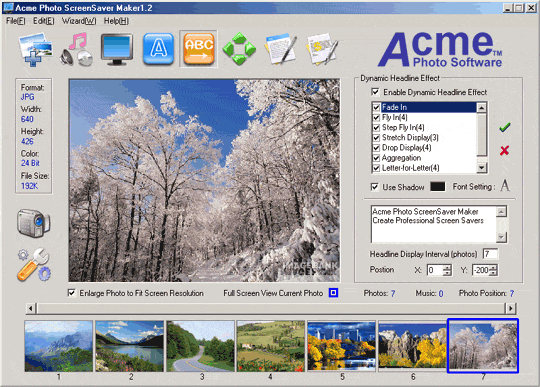This screenshot has height=387, width=540.
Task: Toggle Enlarge Photo to Fit Screen Resolution
Action: tap(72, 293)
